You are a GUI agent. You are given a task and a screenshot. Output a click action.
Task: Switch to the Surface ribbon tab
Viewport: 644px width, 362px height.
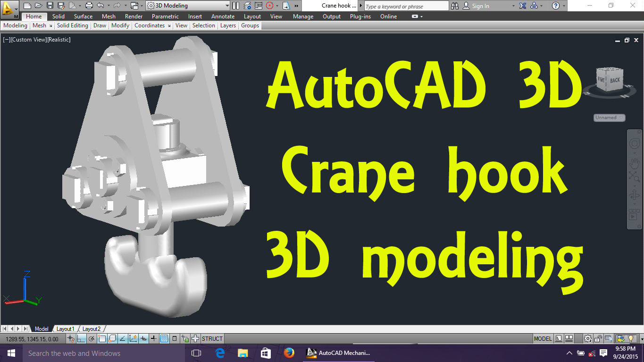click(x=83, y=17)
